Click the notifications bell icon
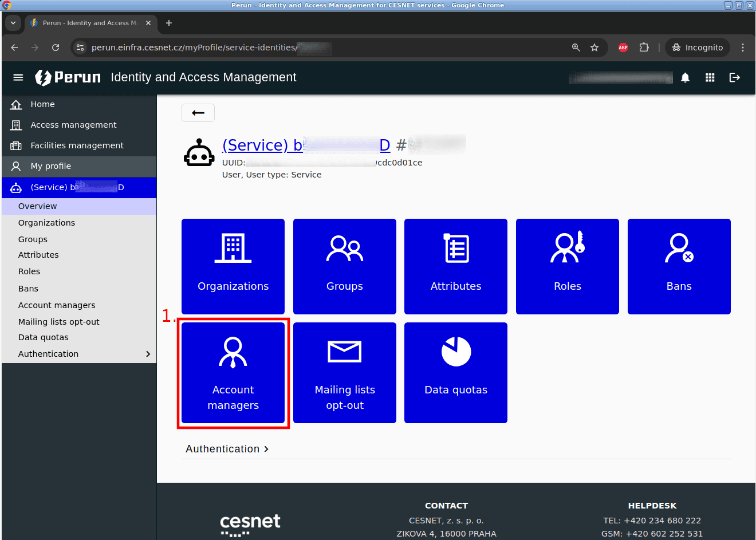This screenshot has width=756, height=540. click(x=685, y=77)
